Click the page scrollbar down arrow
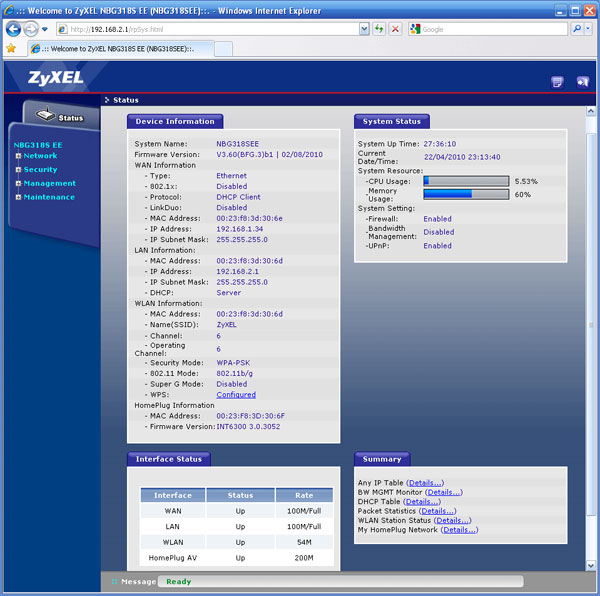The height and width of the screenshot is (596, 600). [x=591, y=565]
